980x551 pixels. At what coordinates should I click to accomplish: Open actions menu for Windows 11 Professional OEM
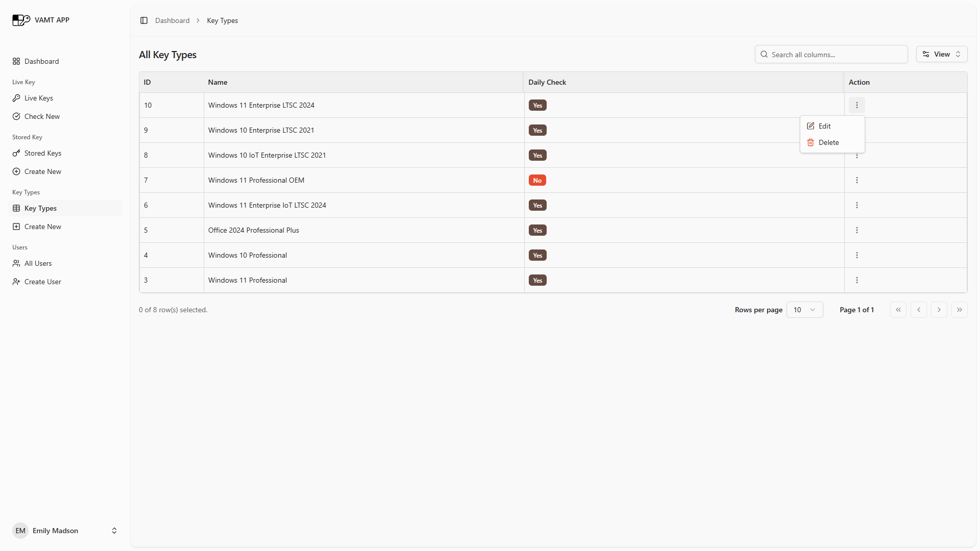click(x=857, y=180)
